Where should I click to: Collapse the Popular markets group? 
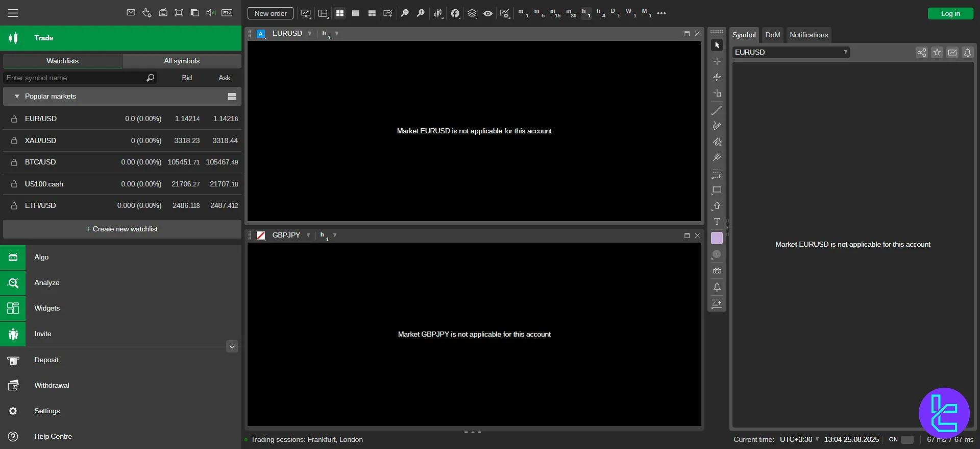17,97
